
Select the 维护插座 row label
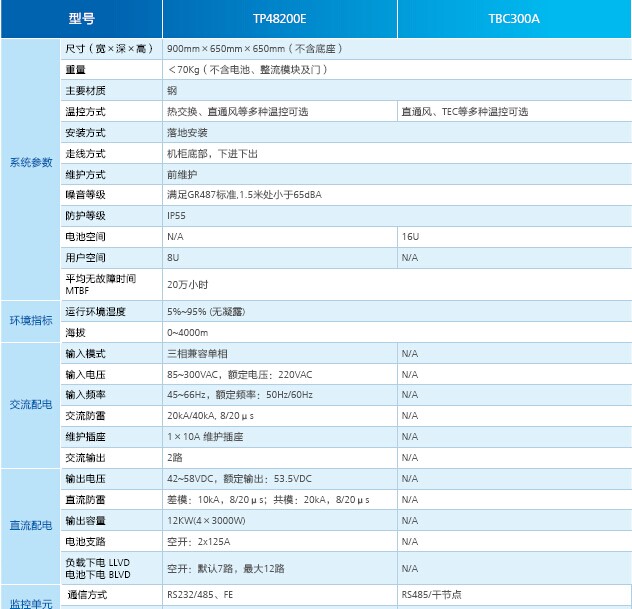[85, 436]
